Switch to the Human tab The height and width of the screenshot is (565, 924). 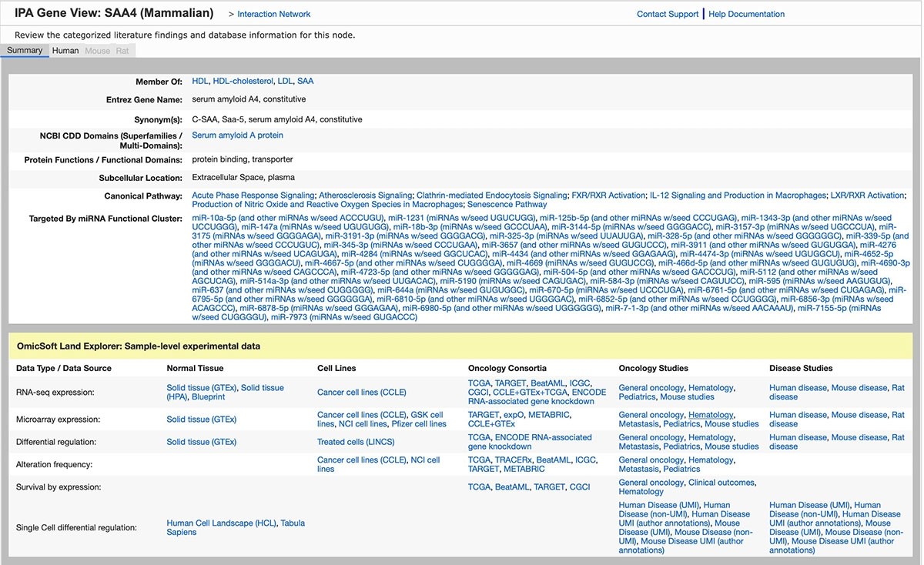point(65,51)
